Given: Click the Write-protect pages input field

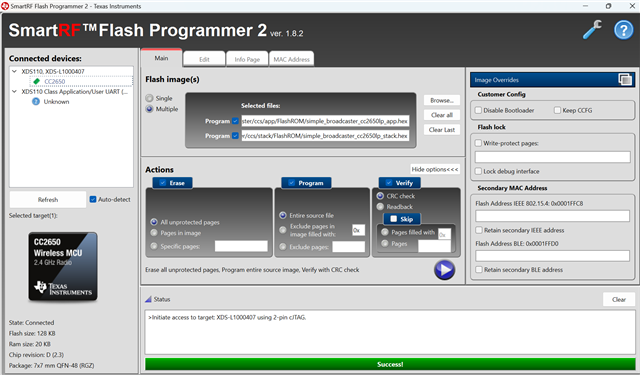Looking at the screenshot, I should click(553, 157).
